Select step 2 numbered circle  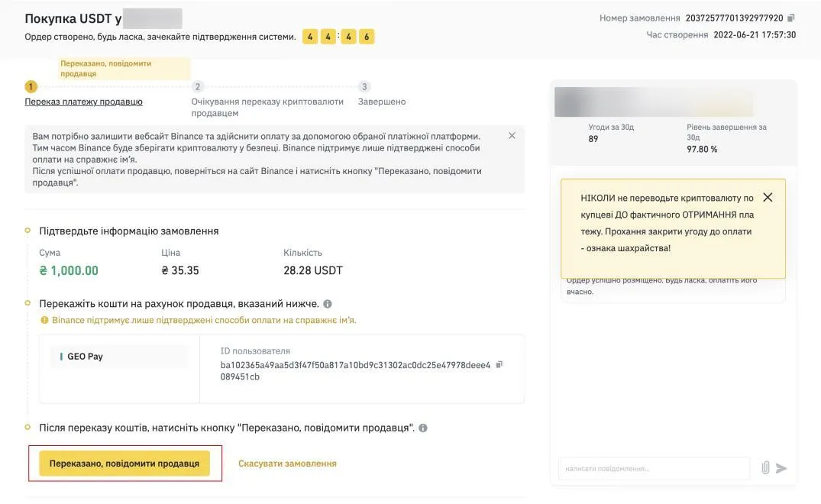click(x=197, y=87)
